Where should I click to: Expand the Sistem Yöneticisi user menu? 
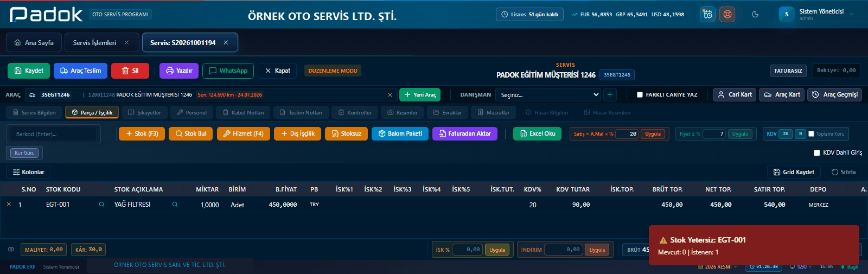click(816, 15)
